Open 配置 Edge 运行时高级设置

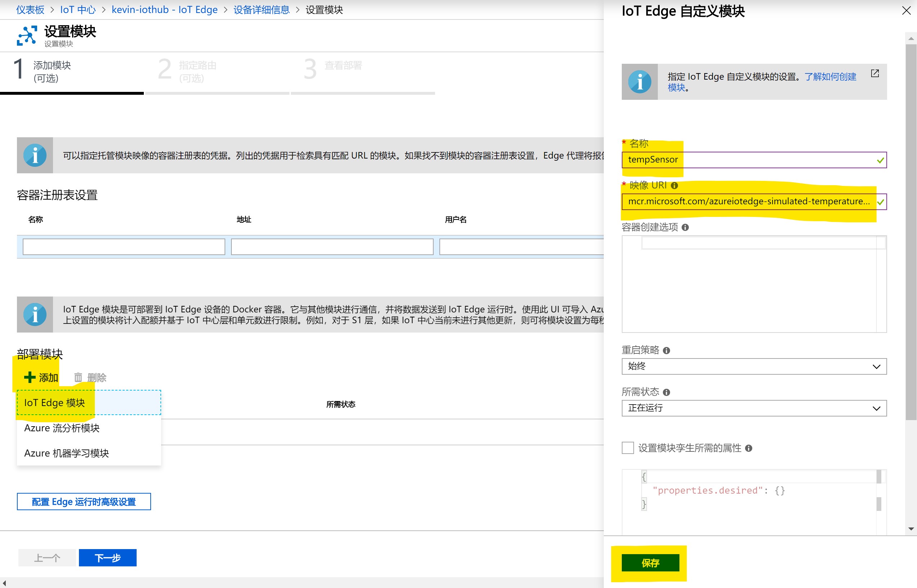point(84,502)
